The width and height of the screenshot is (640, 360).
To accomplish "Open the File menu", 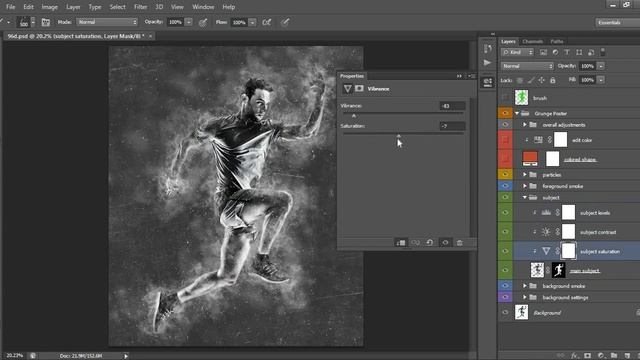I will 11,7.
